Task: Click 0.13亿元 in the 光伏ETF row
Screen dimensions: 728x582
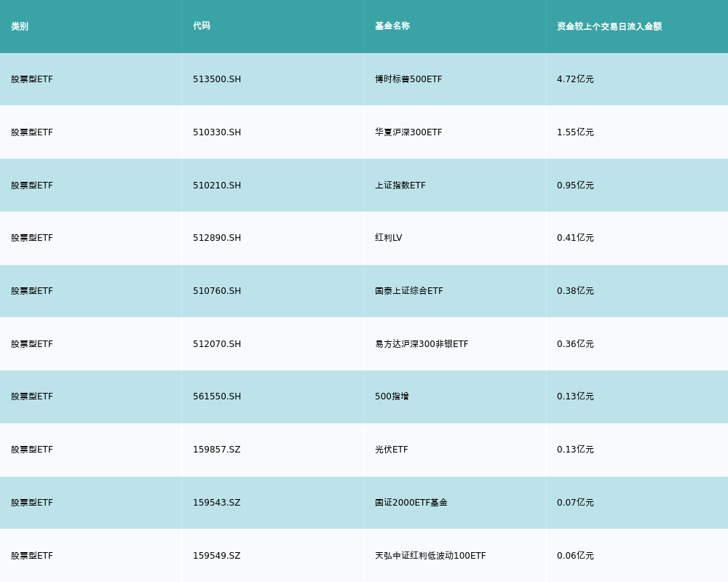Action: [x=575, y=450]
